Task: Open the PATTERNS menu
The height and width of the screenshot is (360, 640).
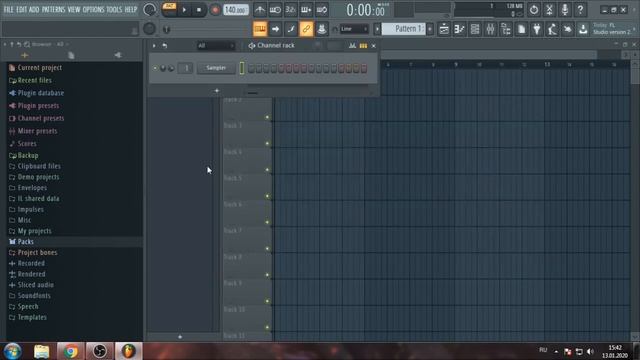Action: pos(53,9)
